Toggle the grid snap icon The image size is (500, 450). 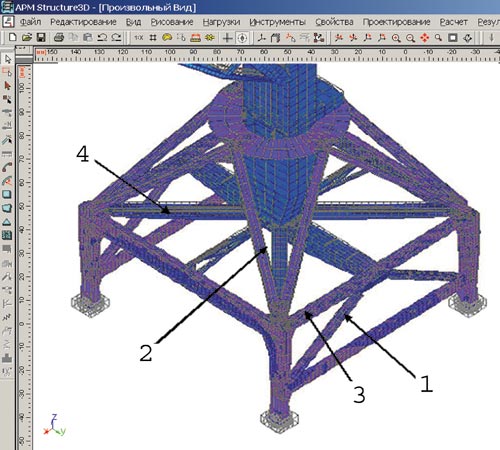coord(153,38)
